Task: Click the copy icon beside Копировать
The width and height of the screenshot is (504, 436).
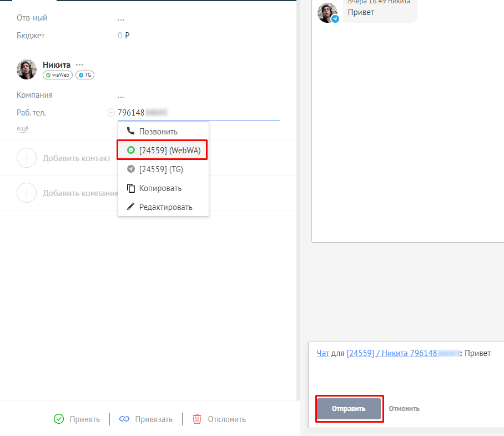Action: (131, 188)
